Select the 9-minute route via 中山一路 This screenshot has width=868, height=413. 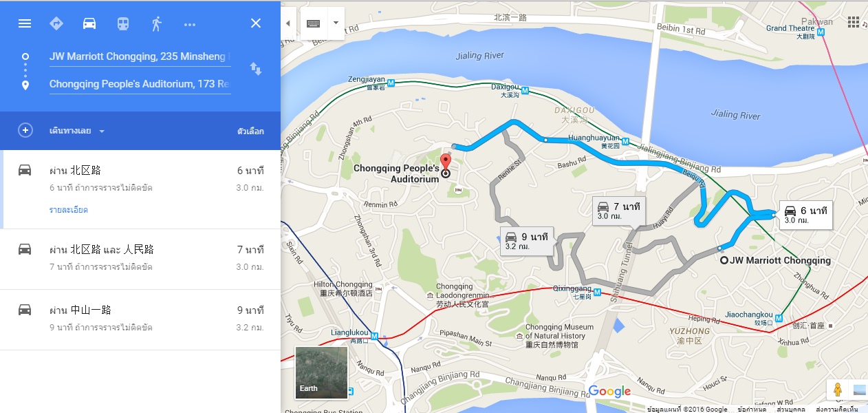(x=140, y=319)
